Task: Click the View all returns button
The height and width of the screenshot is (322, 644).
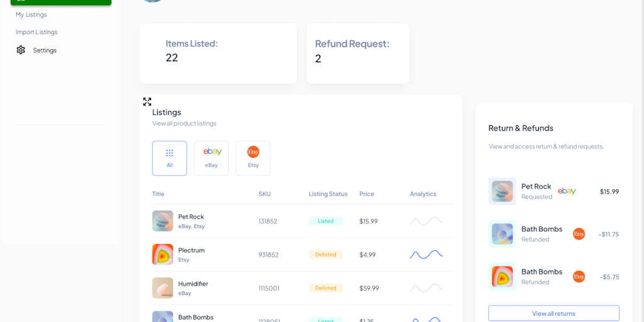Action: 553,313
